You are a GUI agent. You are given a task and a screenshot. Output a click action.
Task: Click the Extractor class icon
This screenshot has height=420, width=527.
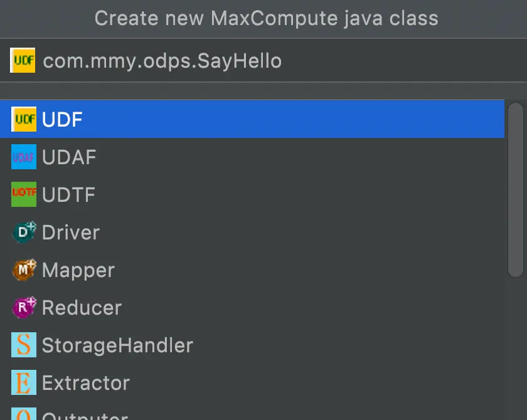(x=23, y=382)
